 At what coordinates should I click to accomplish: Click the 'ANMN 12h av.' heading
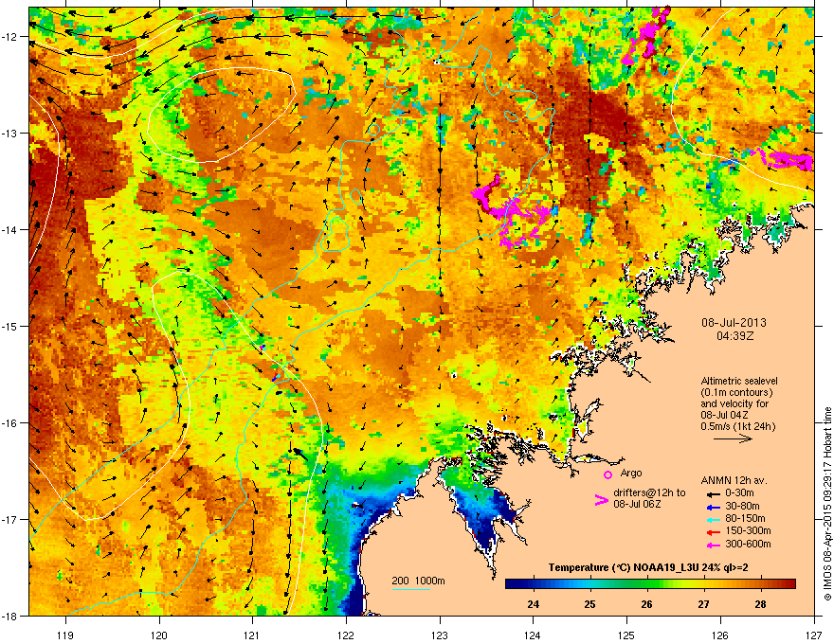tap(734, 480)
